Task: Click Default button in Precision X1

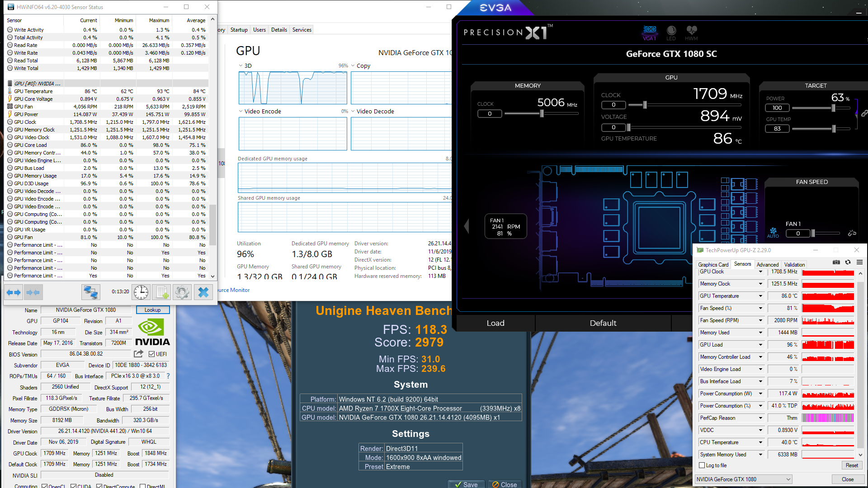Action: click(x=603, y=323)
